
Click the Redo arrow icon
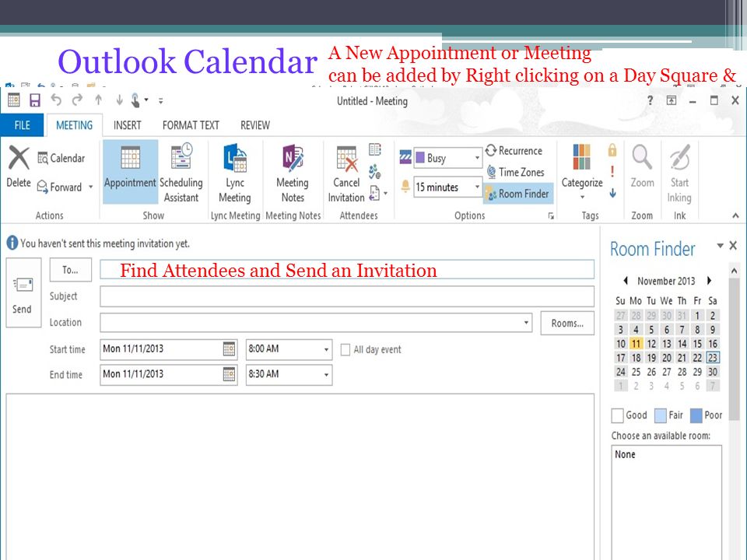[77, 100]
